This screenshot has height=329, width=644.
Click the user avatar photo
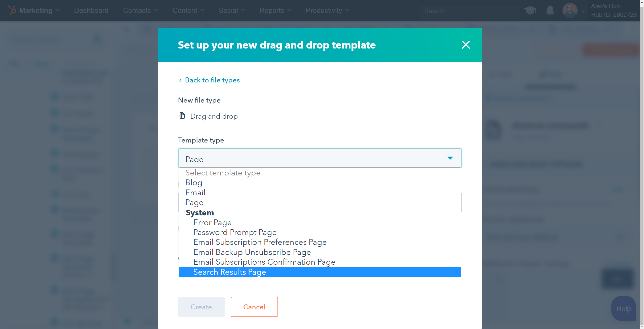pos(570,11)
